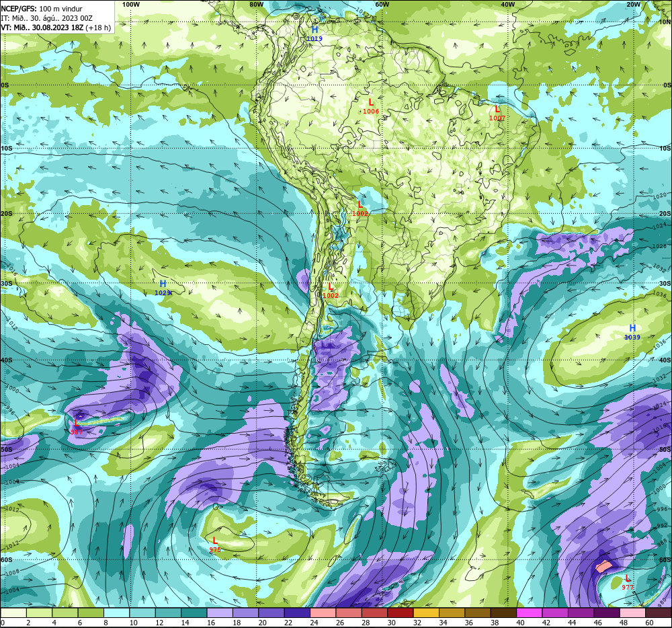Select the light pink legend swatch between 48 and 60
672x628 pixels.
[632, 613]
